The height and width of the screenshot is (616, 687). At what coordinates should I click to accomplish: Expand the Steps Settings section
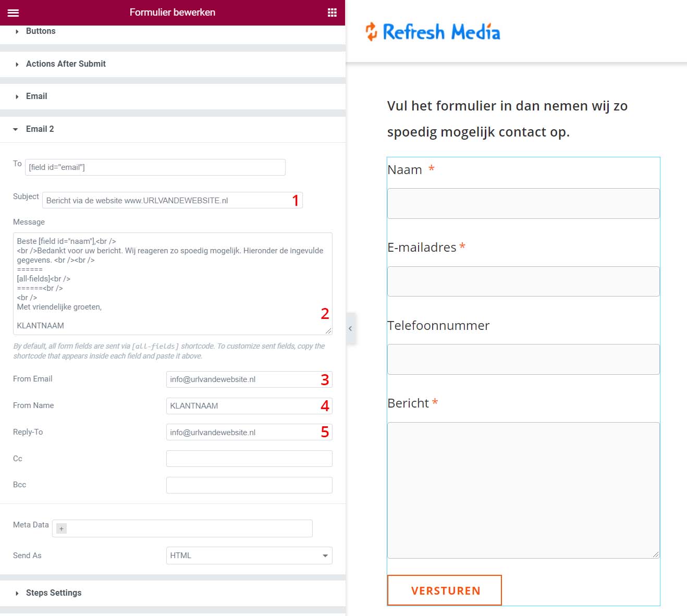[54, 593]
